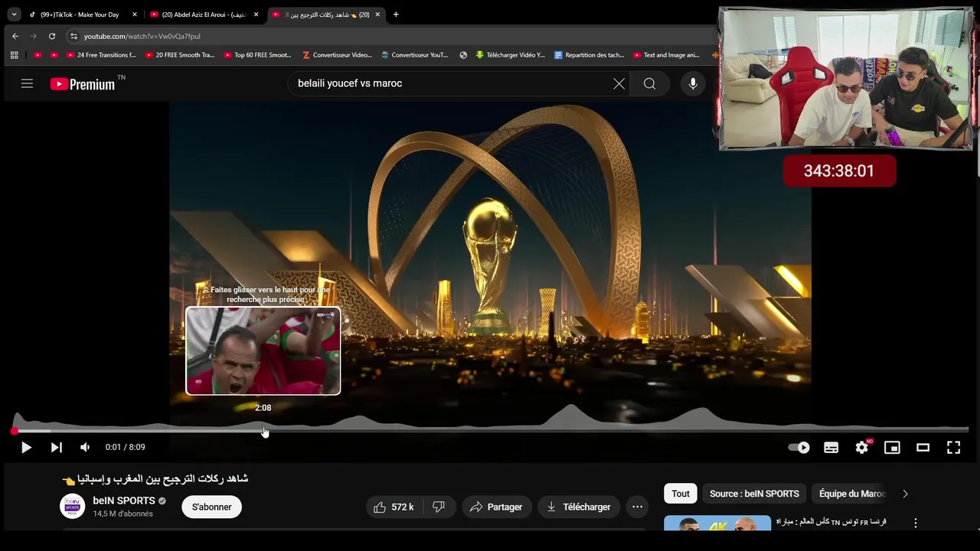Image resolution: width=980 pixels, height=551 pixels.
Task: Open Text and Image ani... bookmark
Action: pyautogui.click(x=668, y=55)
